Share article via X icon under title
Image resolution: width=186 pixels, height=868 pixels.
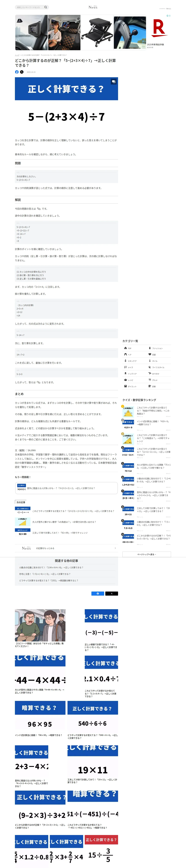22,72
